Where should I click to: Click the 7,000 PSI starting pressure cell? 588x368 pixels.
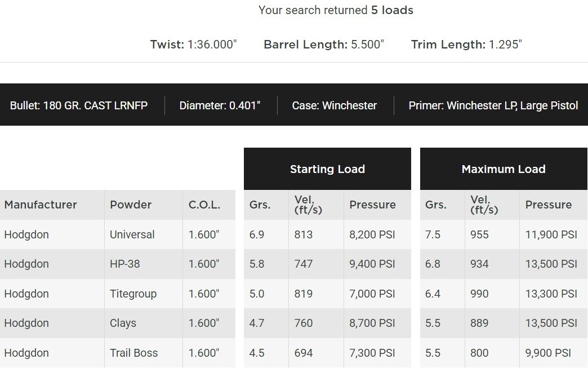(372, 294)
